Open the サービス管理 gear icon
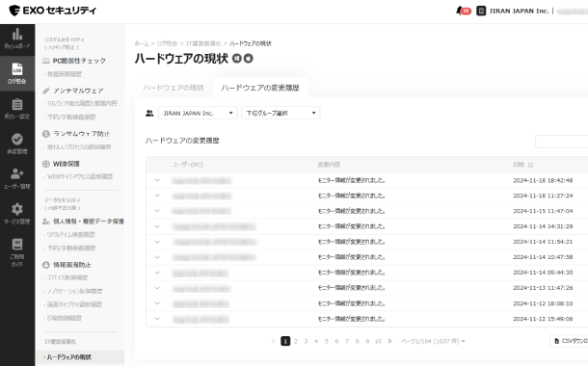The height and width of the screenshot is (366, 588). click(x=17, y=209)
